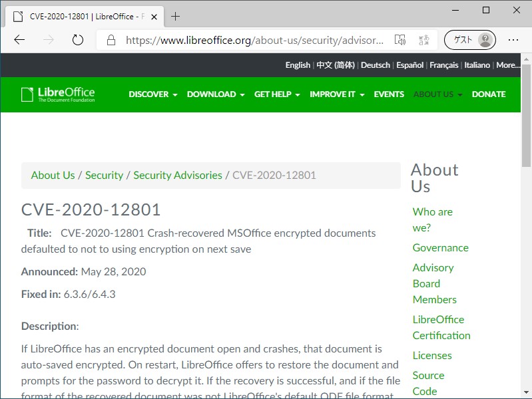Image resolution: width=532 pixels, height=399 pixels.
Task: Close the CVE-2020-12801 tab
Action: [154, 17]
